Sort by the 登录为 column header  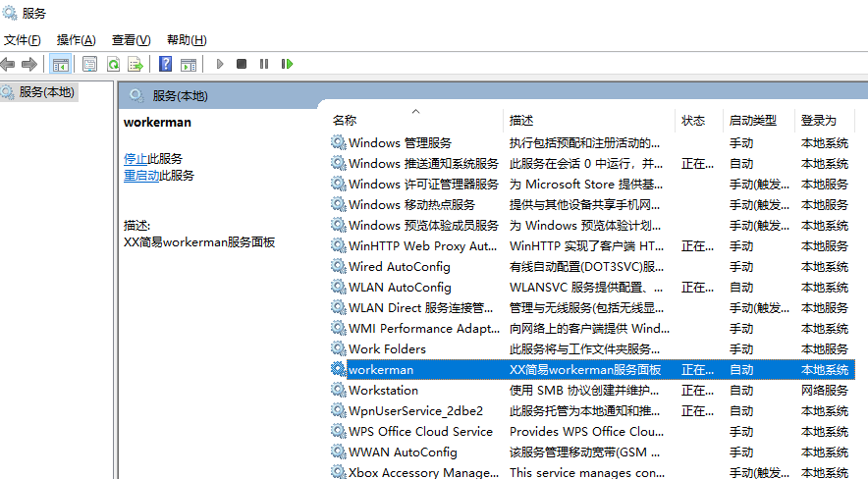click(x=818, y=120)
